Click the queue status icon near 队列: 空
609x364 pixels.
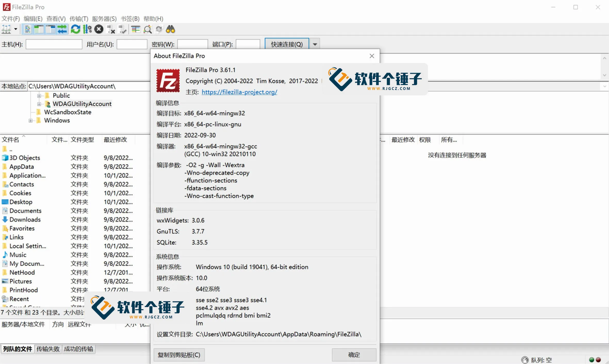(x=525, y=360)
